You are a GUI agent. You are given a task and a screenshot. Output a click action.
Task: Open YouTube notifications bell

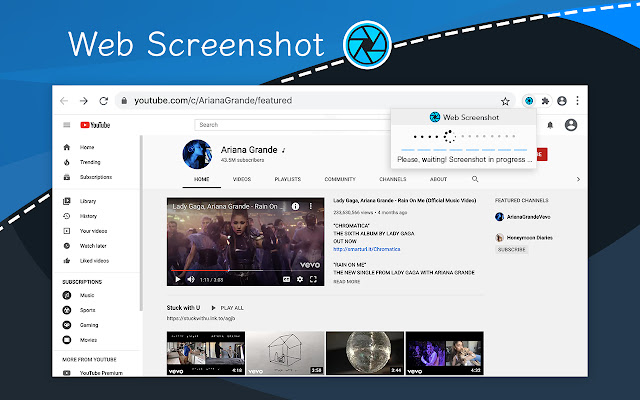[550, 125]
